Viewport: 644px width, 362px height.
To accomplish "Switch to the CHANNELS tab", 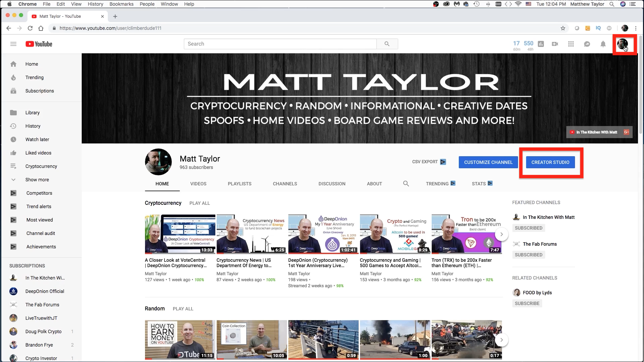I will tap(285, 184).
